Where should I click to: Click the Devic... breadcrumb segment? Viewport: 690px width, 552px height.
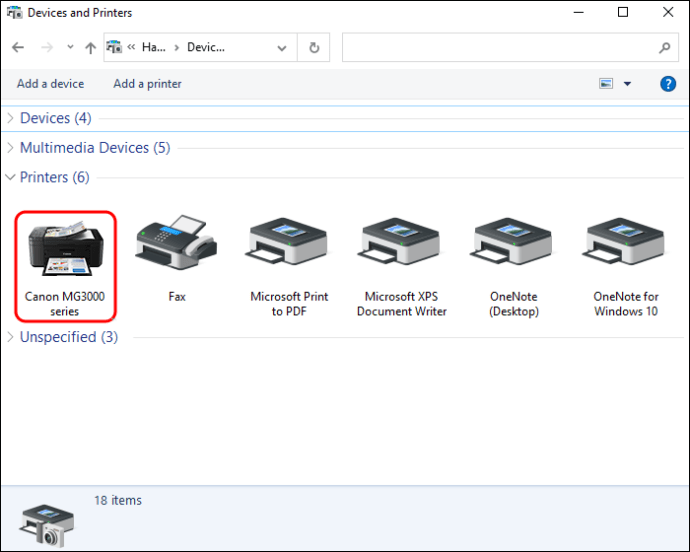tap(206, 47)
